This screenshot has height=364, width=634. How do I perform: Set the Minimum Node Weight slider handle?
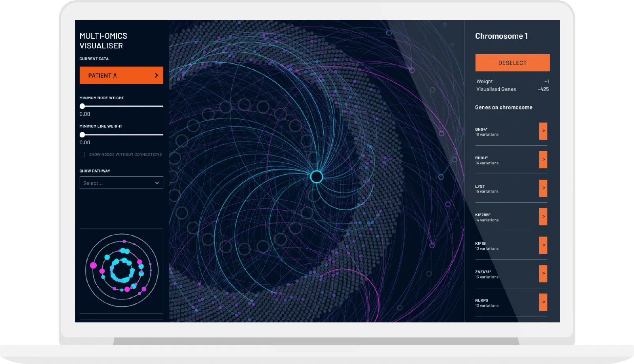[82, 106]
